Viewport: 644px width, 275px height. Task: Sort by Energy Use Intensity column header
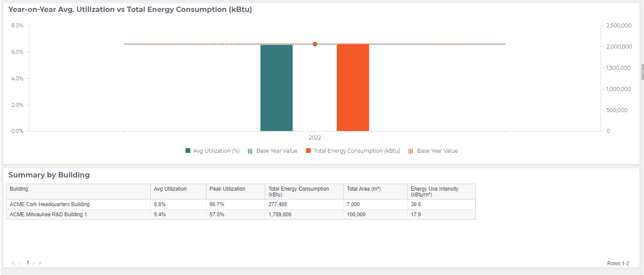(x=434, y=191)
